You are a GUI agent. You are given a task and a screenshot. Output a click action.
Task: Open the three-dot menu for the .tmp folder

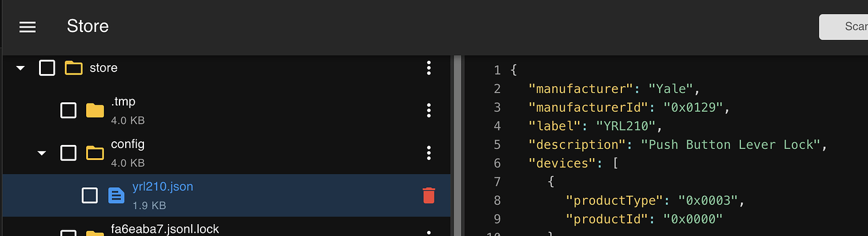click(428, 110)
